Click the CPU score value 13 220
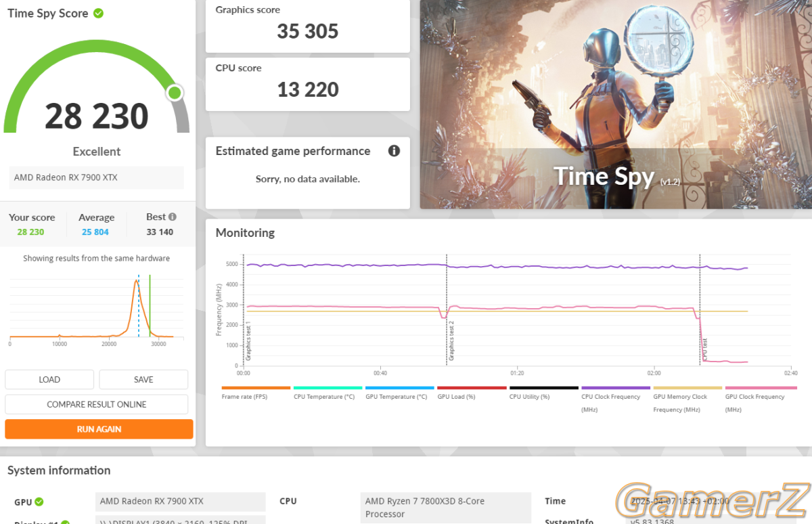812x524 pixels. tap(308, 89)
